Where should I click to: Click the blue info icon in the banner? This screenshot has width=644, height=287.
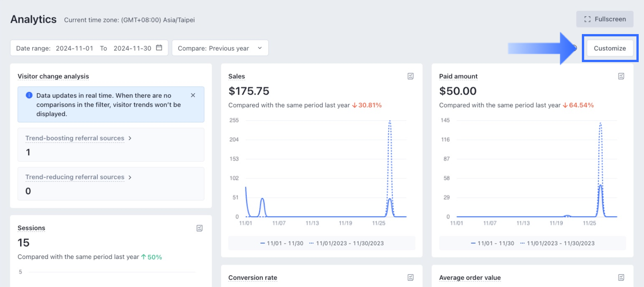[x=29, y=95]
